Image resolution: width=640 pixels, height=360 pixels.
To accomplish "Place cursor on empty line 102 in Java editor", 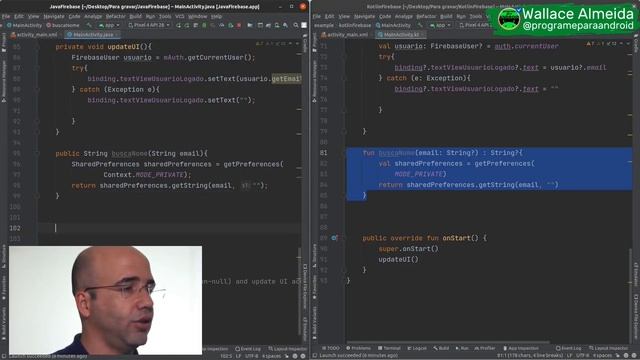I will (169, 228).
